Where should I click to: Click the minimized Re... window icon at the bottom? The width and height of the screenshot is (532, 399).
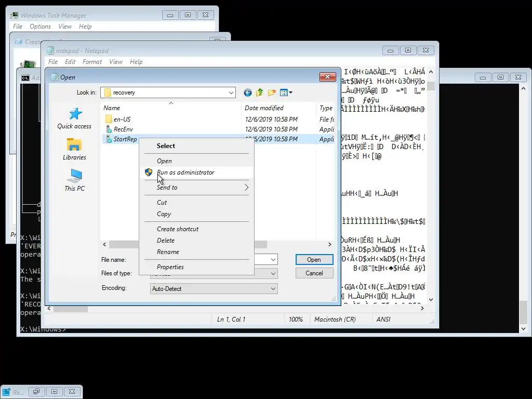pos(6,392)
